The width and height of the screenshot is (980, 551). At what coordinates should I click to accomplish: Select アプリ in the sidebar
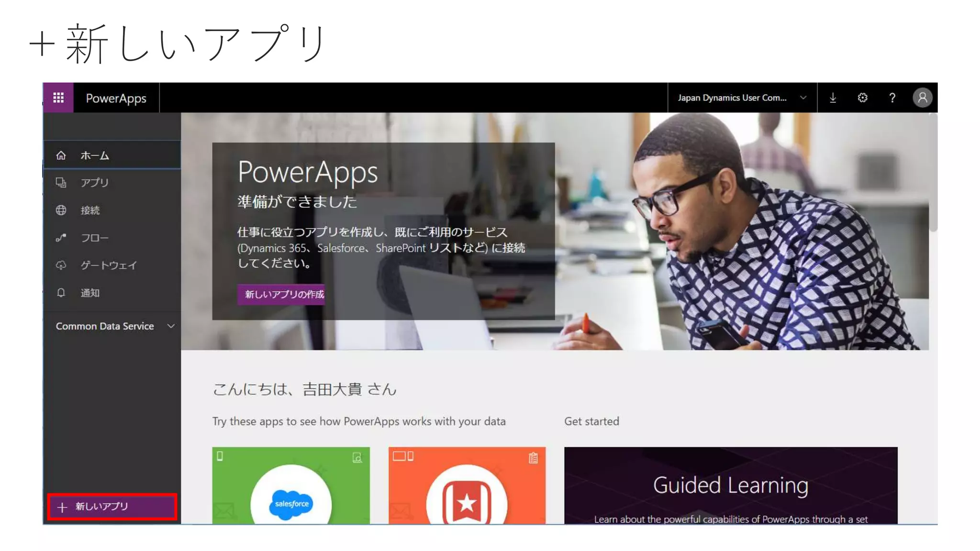pos(112,183)
